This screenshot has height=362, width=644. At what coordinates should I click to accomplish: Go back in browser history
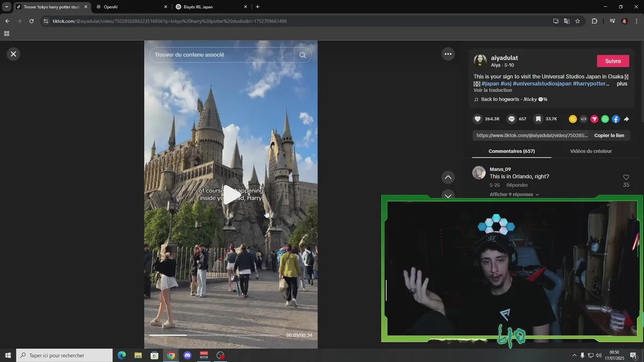click(x=7, y=21)
